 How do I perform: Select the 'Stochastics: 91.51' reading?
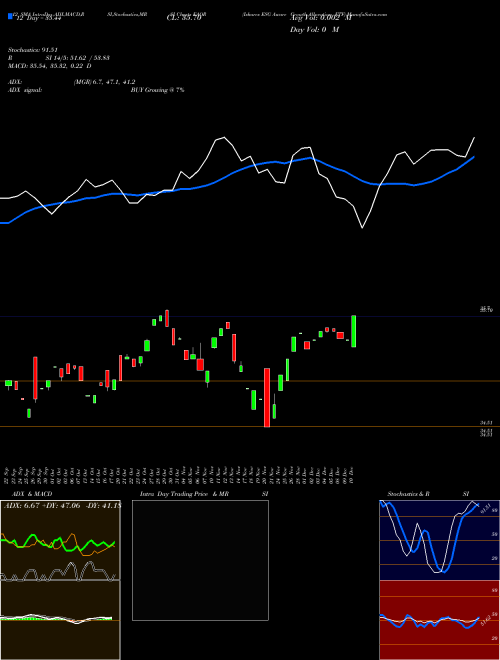click(x=32, y=50)
